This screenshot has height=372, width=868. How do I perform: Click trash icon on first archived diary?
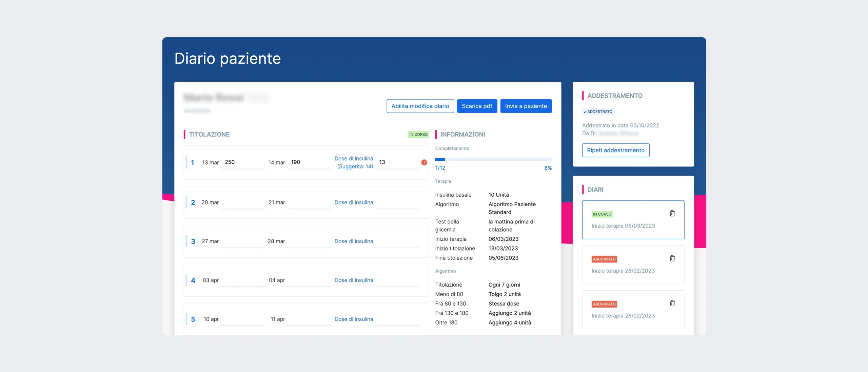coord(672,258)
